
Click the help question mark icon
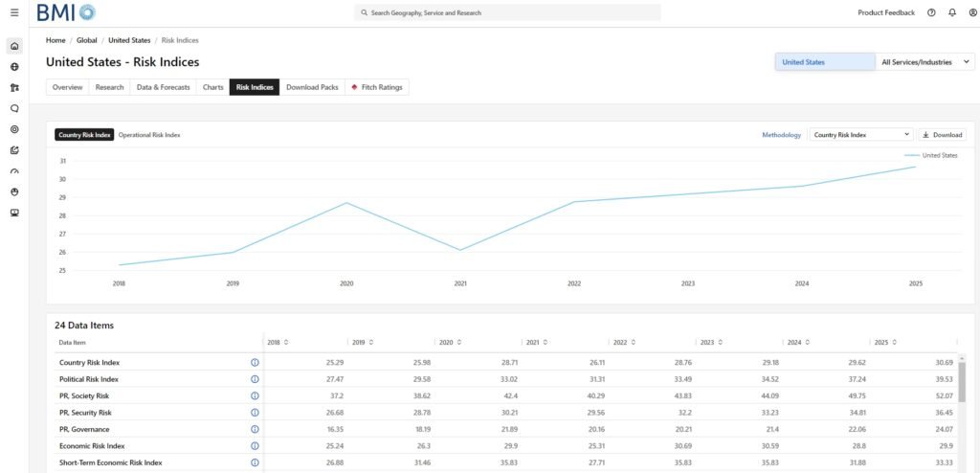[x=931, y=12]
